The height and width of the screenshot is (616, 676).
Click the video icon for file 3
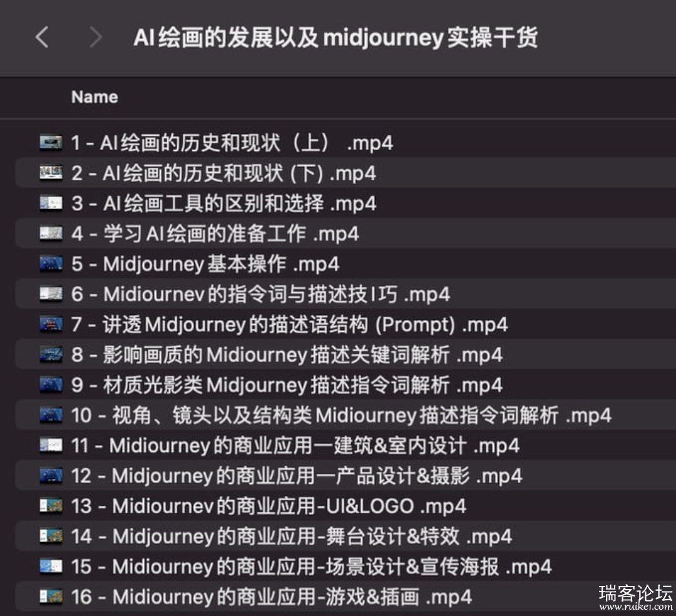coord(51,203)
